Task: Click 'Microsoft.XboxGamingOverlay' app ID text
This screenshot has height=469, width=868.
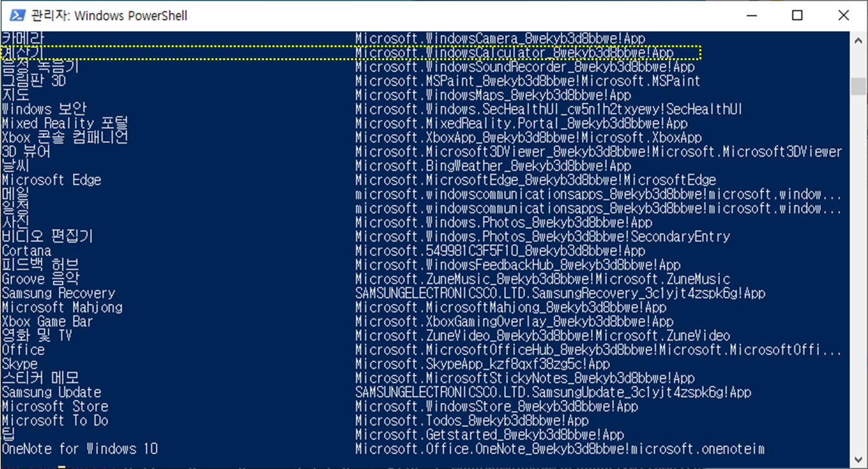Action: (x=514, y=322)
